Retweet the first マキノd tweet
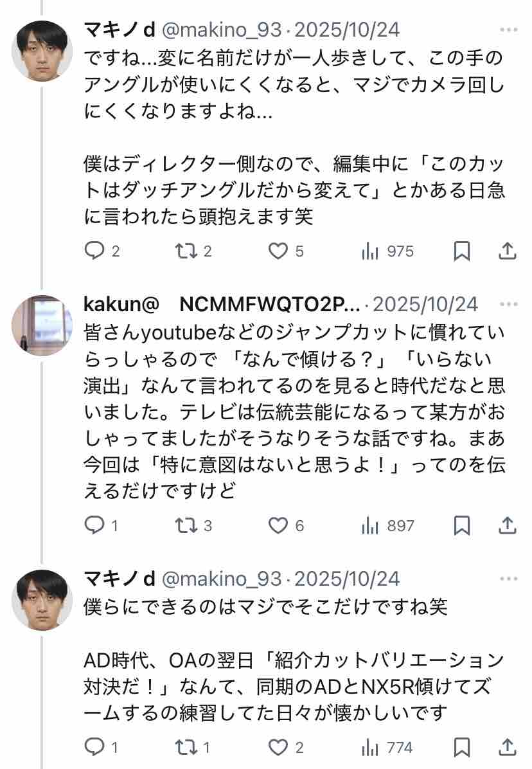Screen dimensions: 532x769 (193, 251)
